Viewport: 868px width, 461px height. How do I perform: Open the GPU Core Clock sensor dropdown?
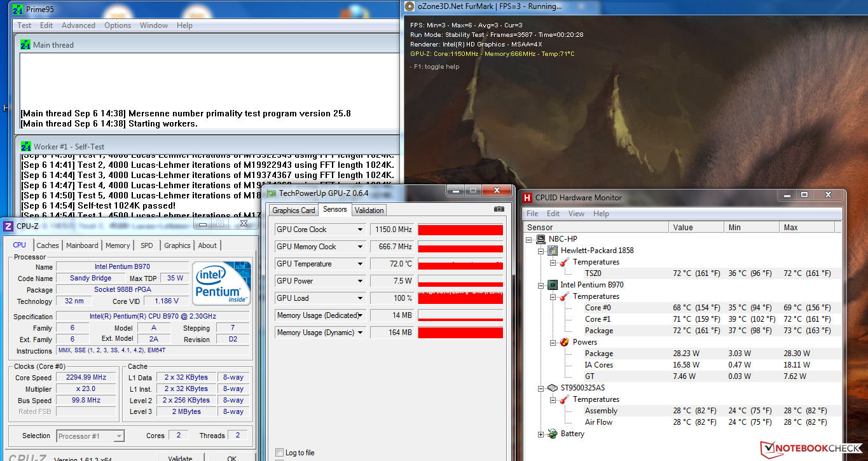[x=360, y=230]
